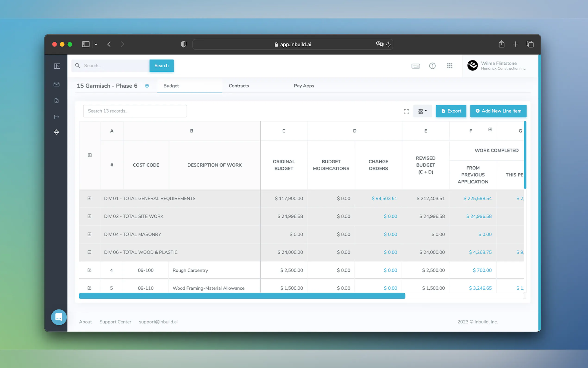This screenshot has height=368, width=588.
Task: Click the Export button
Action: (451, 111)
